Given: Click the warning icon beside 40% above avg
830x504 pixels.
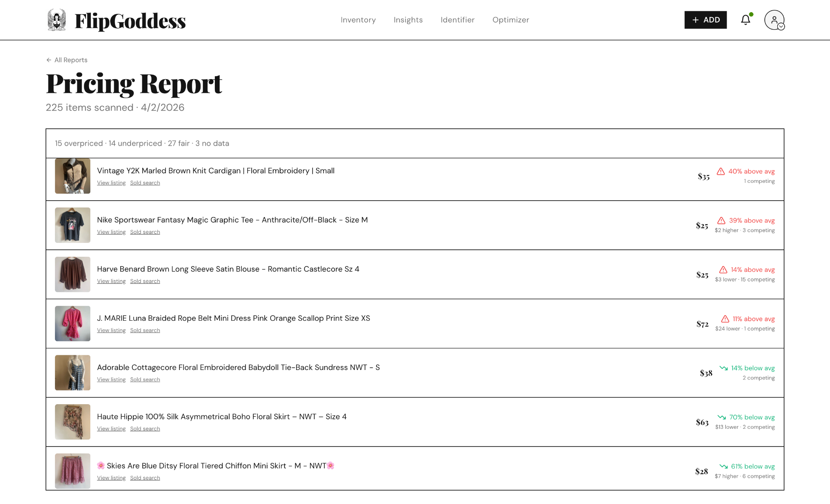Looking at the screenshot, I should click(721, 172).
